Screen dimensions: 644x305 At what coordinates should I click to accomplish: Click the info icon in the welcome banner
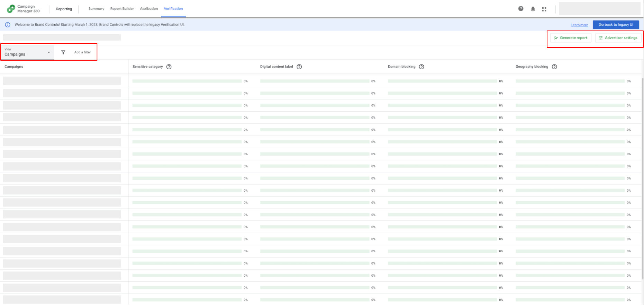coord(8,25)
